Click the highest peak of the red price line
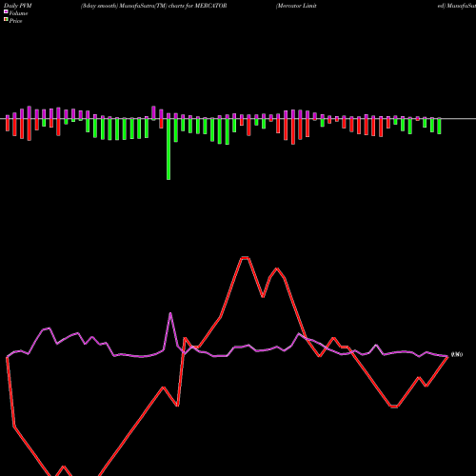Screen dimensions: 476x476 [x=245, y=258]
